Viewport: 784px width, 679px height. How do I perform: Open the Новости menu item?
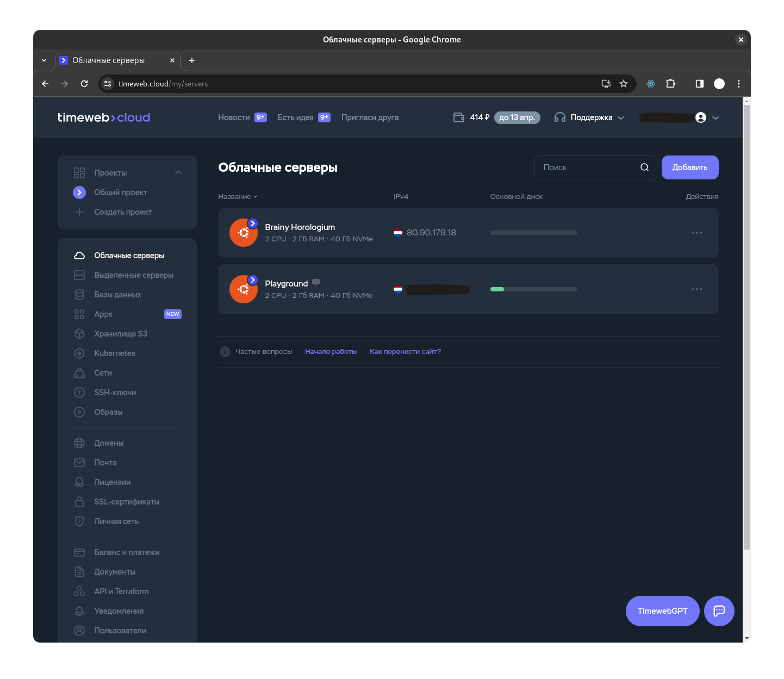234,117
